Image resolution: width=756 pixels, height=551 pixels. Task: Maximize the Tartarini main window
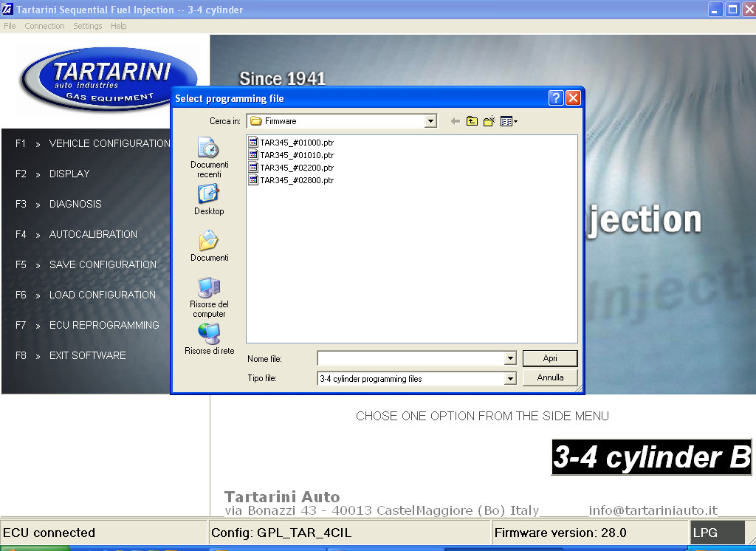(x=732, y=10)
